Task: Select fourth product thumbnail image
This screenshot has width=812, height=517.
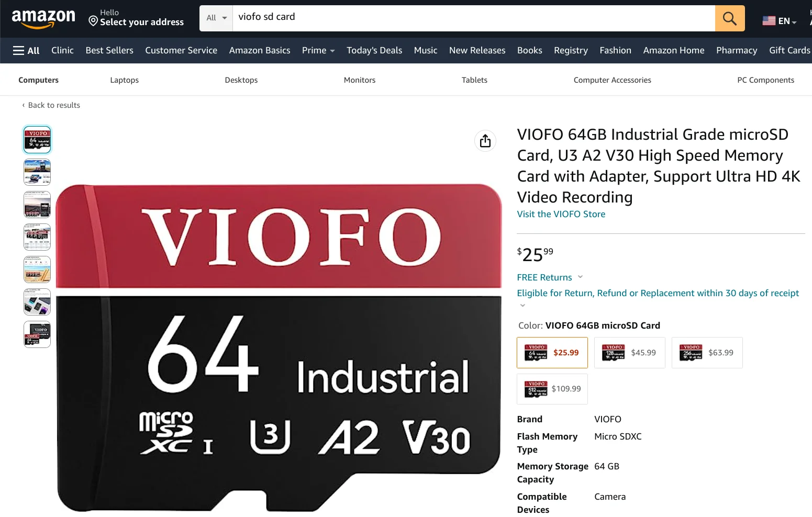Action: [x=37, y=237]
